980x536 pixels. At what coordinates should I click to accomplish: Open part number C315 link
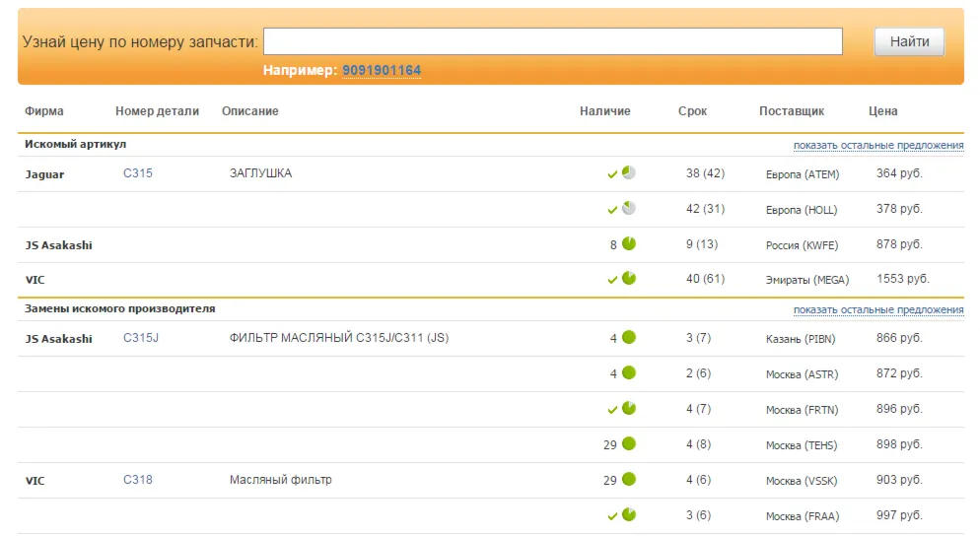pos(137,173)
